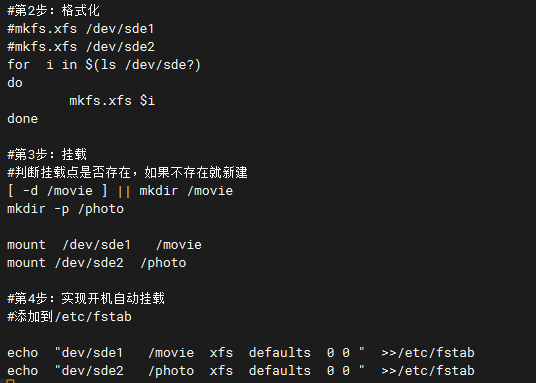Click the 'do' keyword line

click(x=15, y=83)
